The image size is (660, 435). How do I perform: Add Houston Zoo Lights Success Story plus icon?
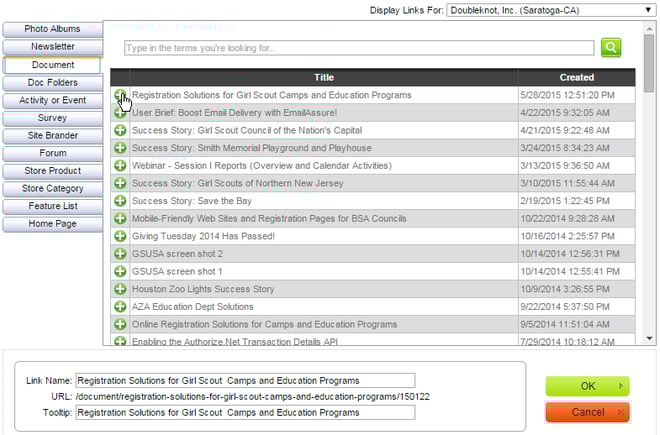(x=120, y=289)
